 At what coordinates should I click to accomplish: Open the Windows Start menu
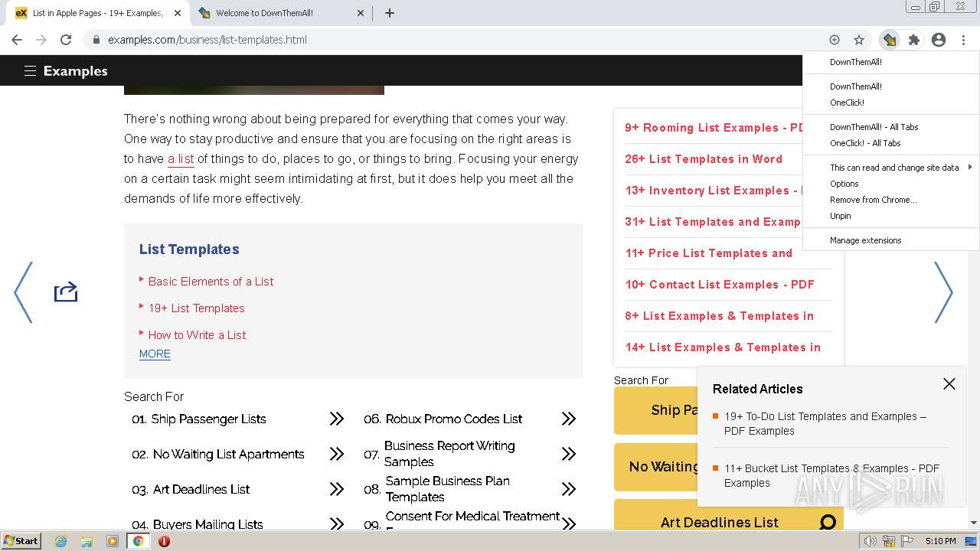point(21,541)
